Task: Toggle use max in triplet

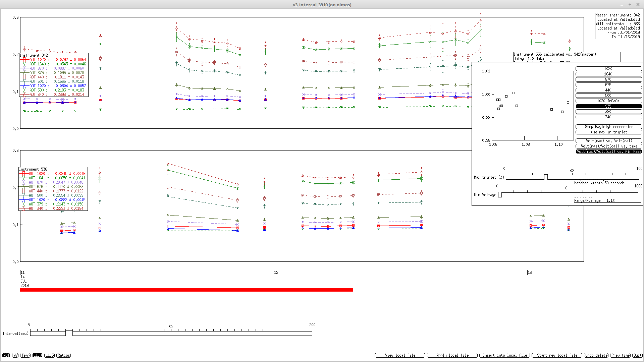Action: click(x=609, y=132)
